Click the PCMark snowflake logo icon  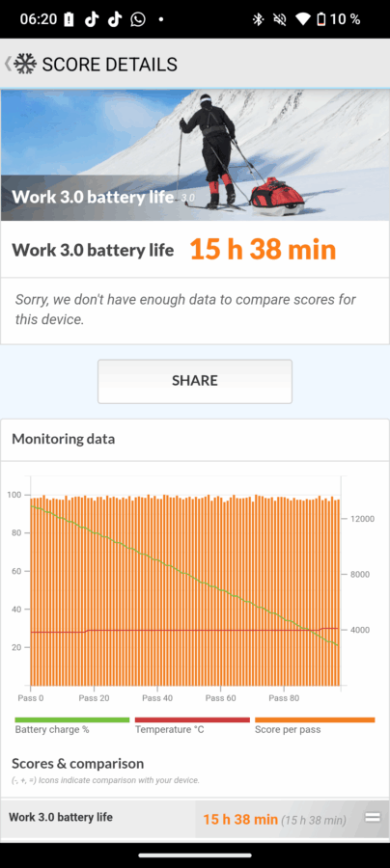pos(25,65)
